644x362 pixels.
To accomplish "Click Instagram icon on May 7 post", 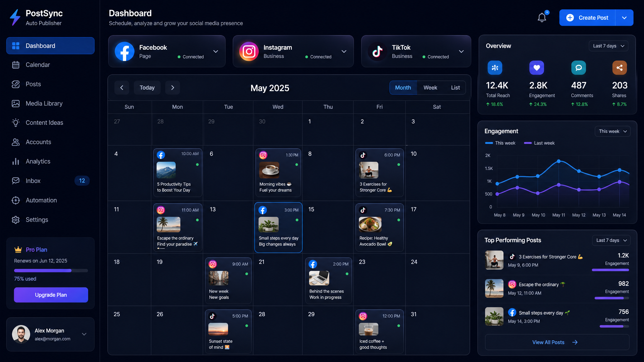I will click(x=263, y=155).
